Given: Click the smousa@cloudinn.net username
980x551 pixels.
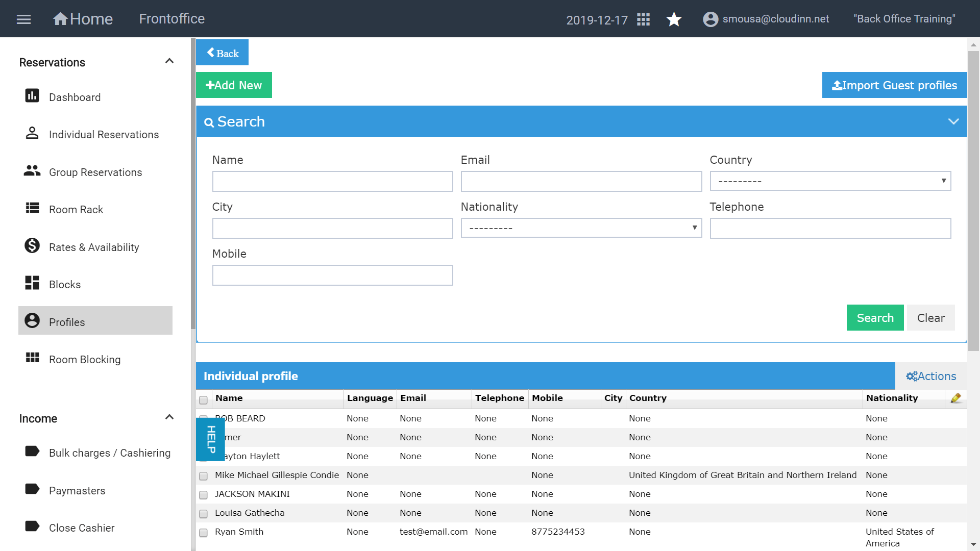Looking at the screenshot, I should (x=775, y=19).
